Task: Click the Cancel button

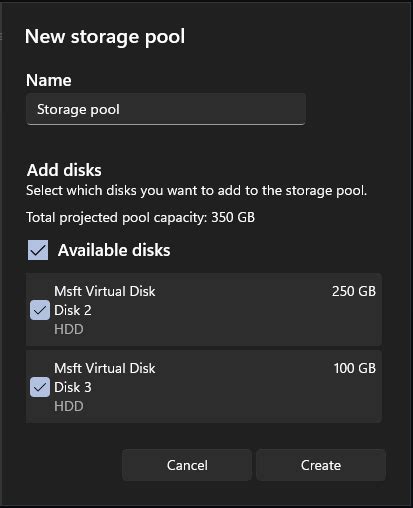Action: click(x=187, y=465)
